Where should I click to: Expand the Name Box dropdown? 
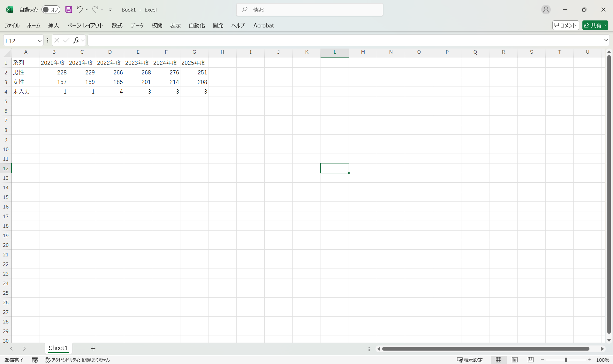click(x=40, y=41)
